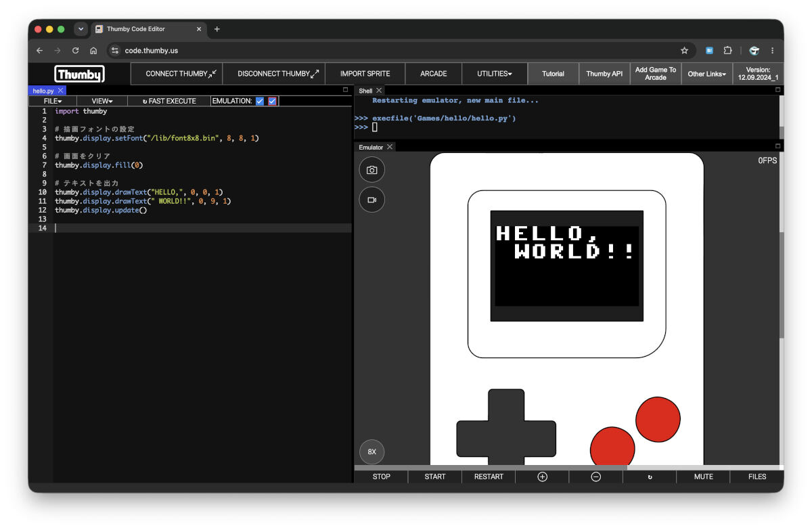
Task: Click Add Game To Arcade
Action: point(655,74)
